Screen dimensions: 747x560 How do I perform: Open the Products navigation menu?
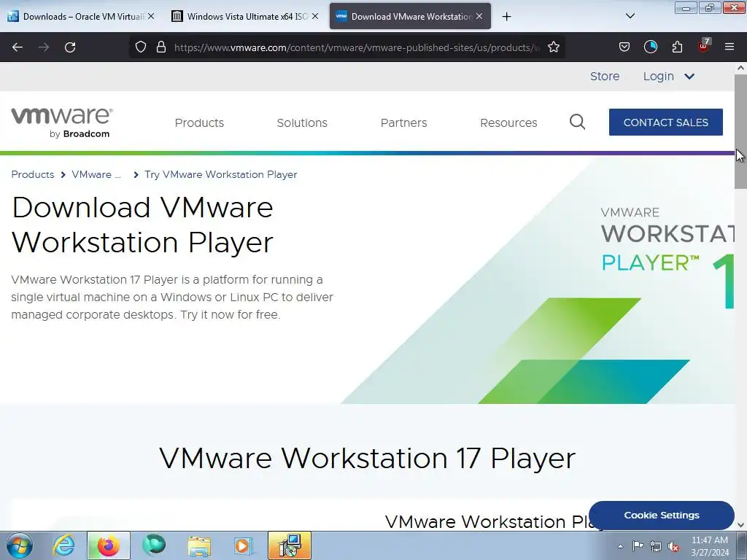point(199,122)
